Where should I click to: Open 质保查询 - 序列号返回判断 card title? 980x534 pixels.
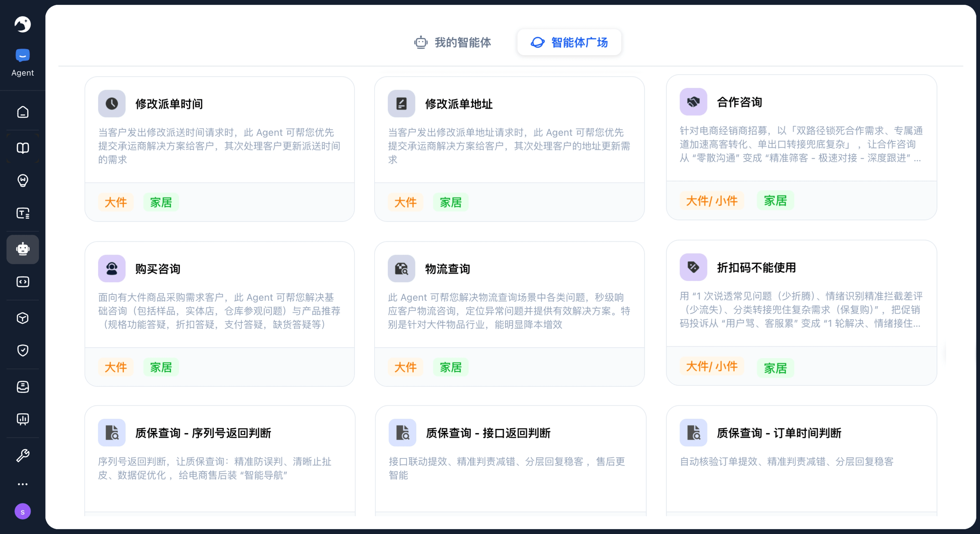203,433
